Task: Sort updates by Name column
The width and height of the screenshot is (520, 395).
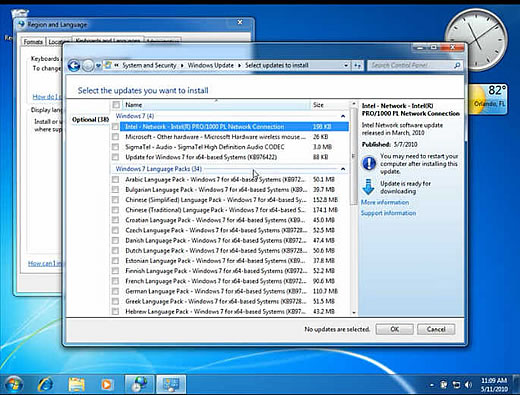Action: [216, 105]
